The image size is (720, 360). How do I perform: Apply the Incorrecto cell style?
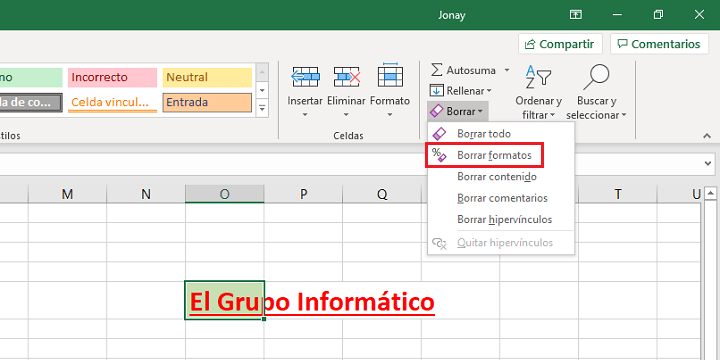(x=112, y=77)
